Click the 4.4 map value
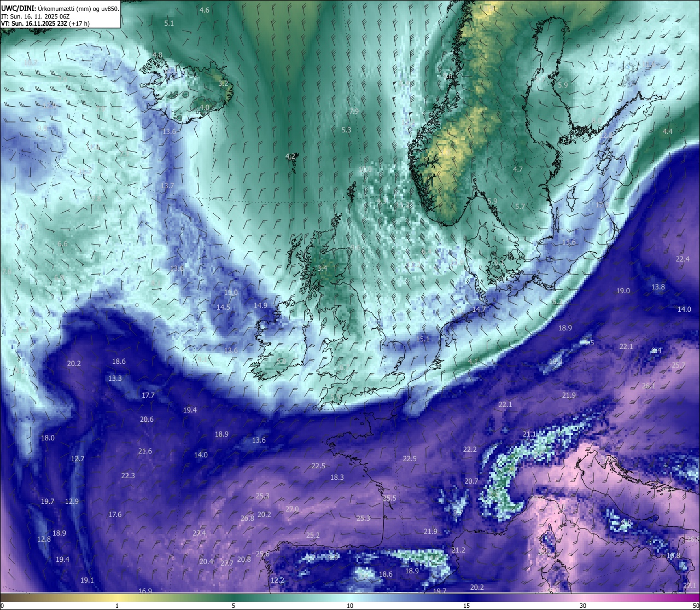This screenshot has width=700, height=610. tap(668, 132)
